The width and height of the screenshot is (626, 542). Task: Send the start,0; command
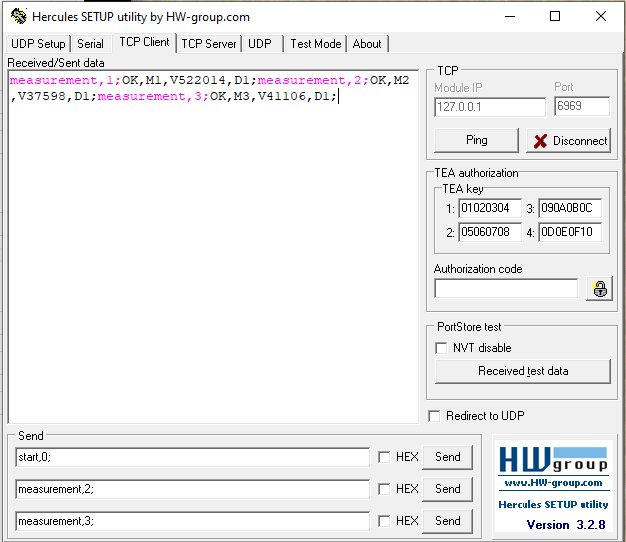coord(448,457)
